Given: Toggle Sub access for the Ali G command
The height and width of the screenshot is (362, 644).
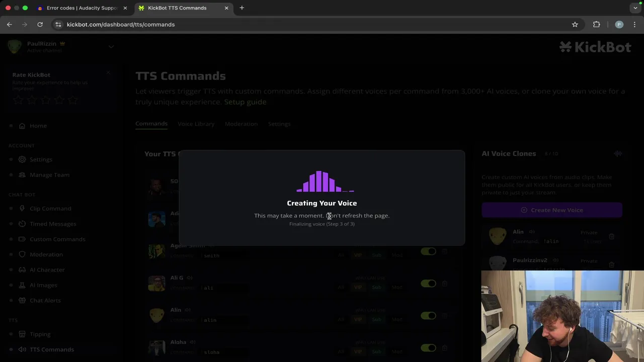Looking at the screenshot, I should (x=376, y=287).
